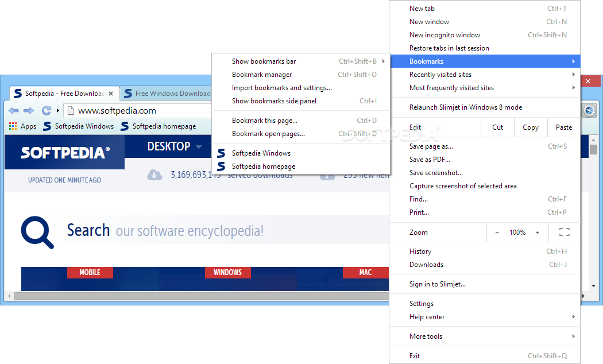The image size is (603, 364).
Task: Open the Apps grid icon in bookmarks bar
Action: click(13, 126)
